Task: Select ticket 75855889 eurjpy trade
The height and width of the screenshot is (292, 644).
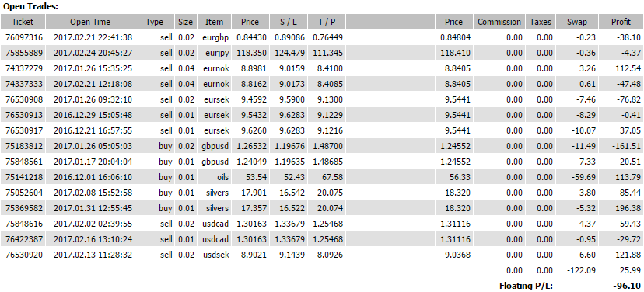Action: point(322,53)
